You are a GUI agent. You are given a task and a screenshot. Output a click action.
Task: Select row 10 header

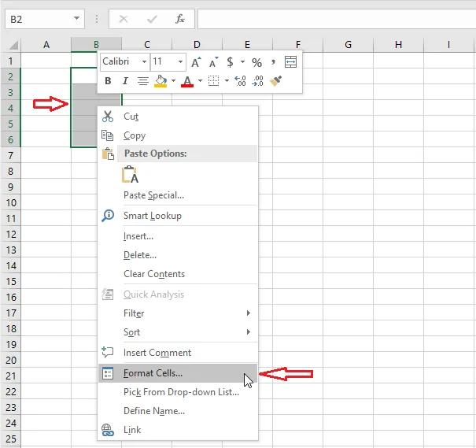click(11, 202)
